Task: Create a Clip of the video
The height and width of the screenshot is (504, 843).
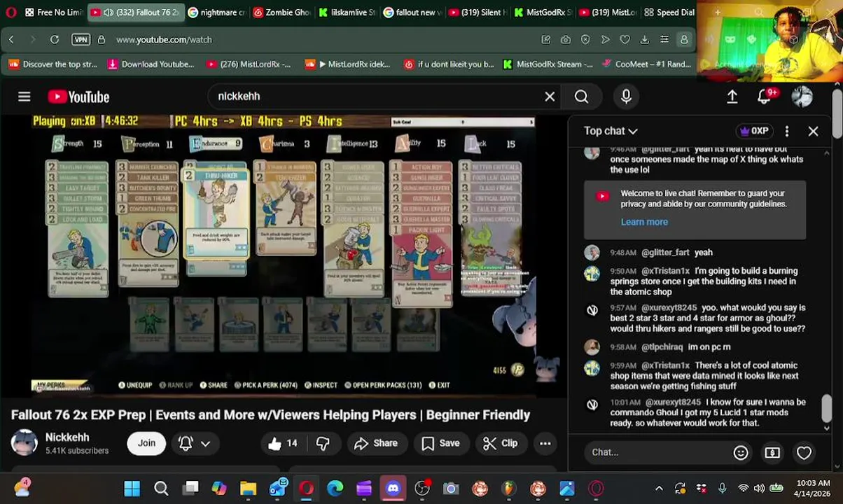Action: [x=501, y=443]
